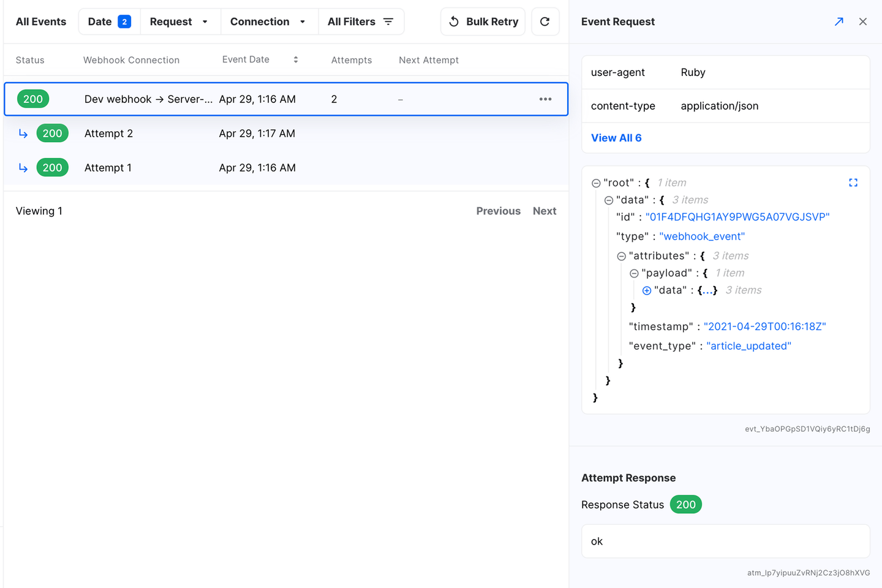Open the Date filter dropdown

click(x=108, y=21)
